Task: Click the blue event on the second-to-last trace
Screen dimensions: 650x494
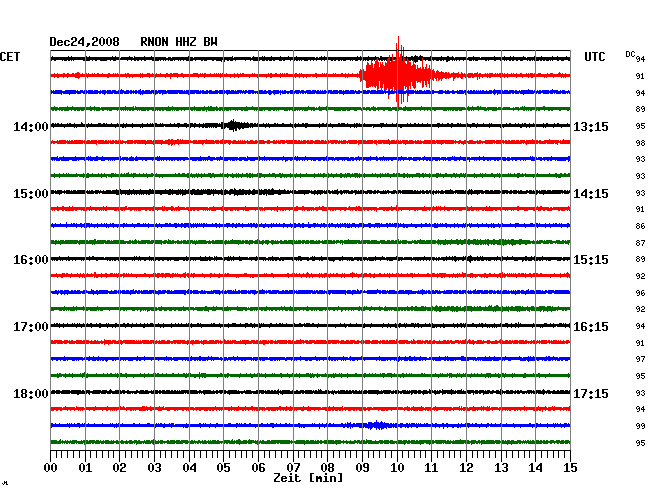Action: point(376,425)
